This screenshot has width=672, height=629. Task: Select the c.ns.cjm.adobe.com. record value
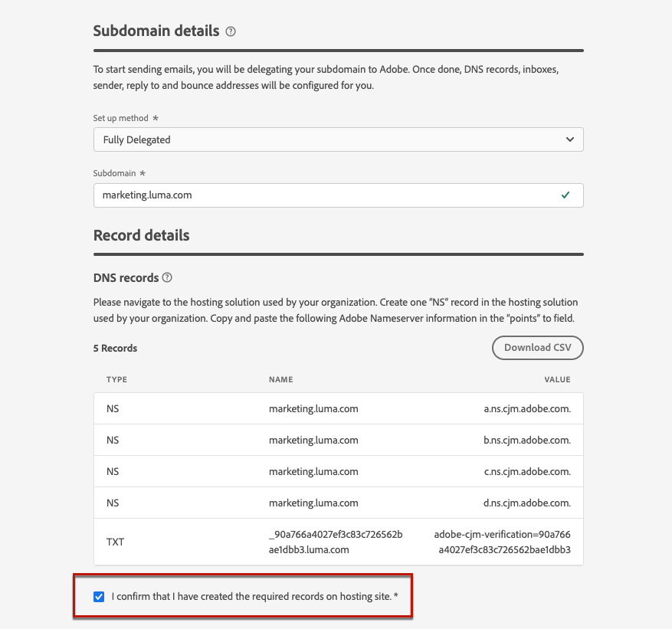tap(527, 472)
